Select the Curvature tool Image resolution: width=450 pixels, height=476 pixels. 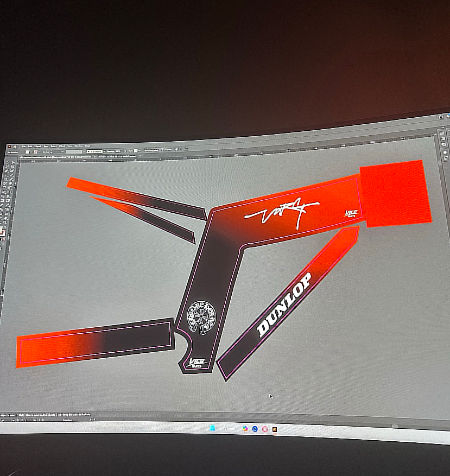point(12,171)
